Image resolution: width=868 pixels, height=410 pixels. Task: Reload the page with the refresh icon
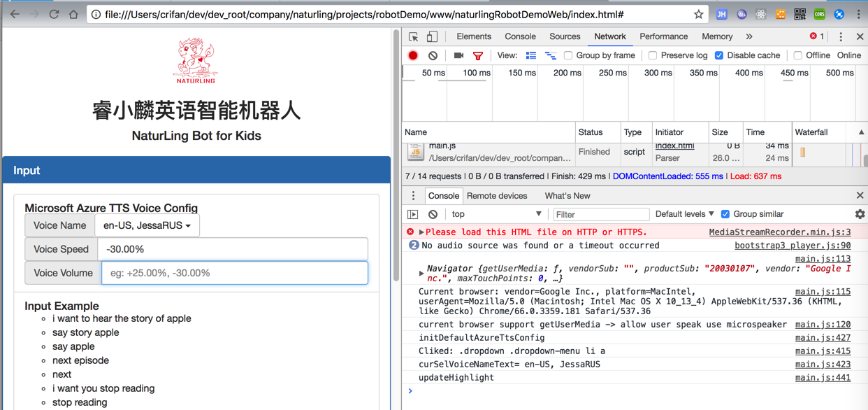[x=54, y=14]
